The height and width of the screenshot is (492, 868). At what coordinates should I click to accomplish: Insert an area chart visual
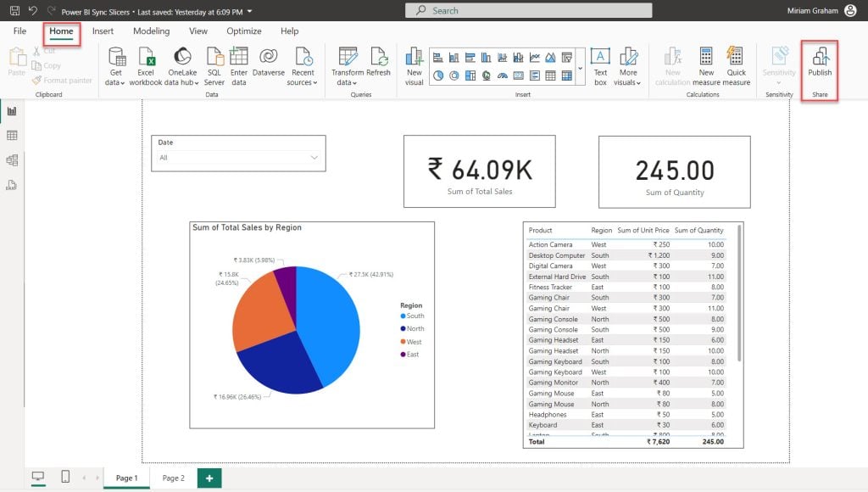[x=551, y=58]
